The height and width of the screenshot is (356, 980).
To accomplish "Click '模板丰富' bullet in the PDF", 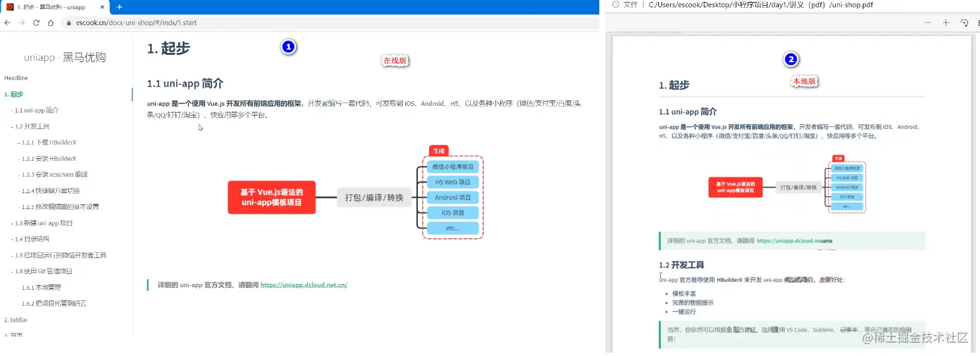I will pos(684,293).
